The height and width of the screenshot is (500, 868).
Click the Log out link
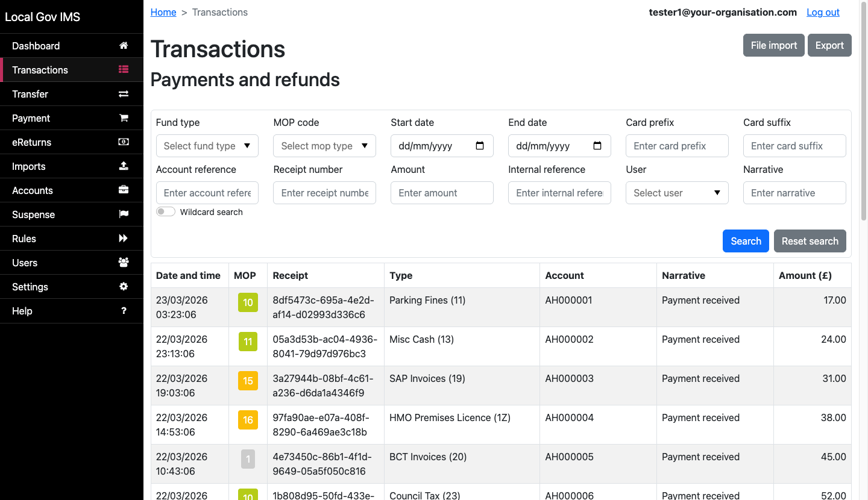point(823,12)
